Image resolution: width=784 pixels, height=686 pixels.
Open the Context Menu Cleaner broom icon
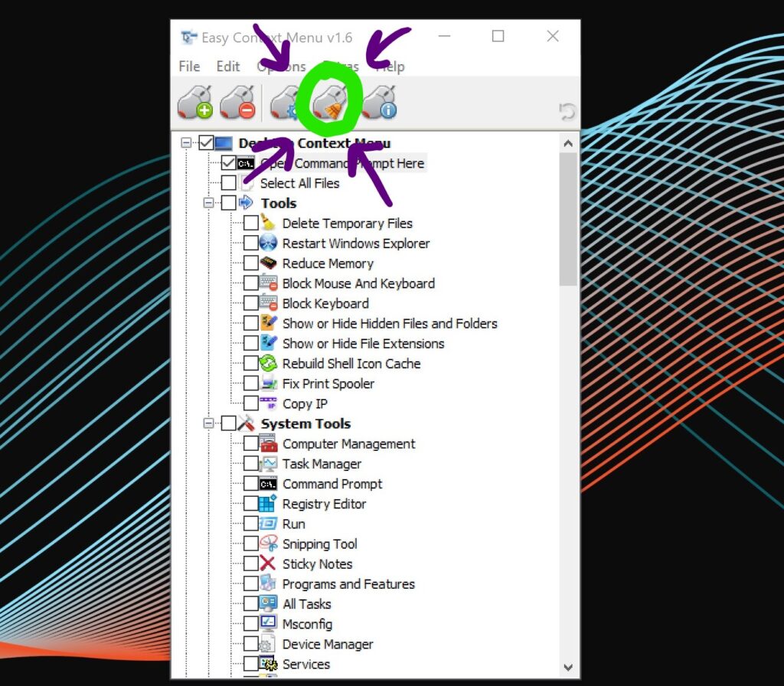(x=330, y=103)
